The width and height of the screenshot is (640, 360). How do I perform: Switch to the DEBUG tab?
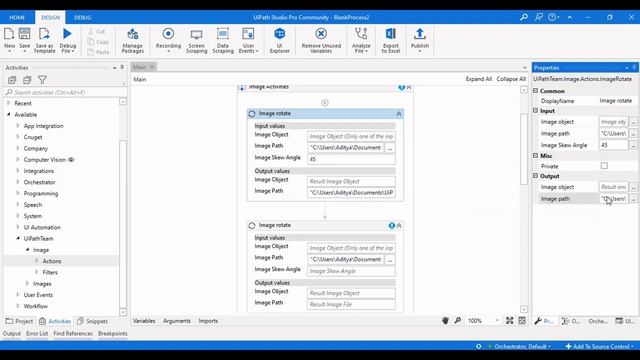click(82, 18)
